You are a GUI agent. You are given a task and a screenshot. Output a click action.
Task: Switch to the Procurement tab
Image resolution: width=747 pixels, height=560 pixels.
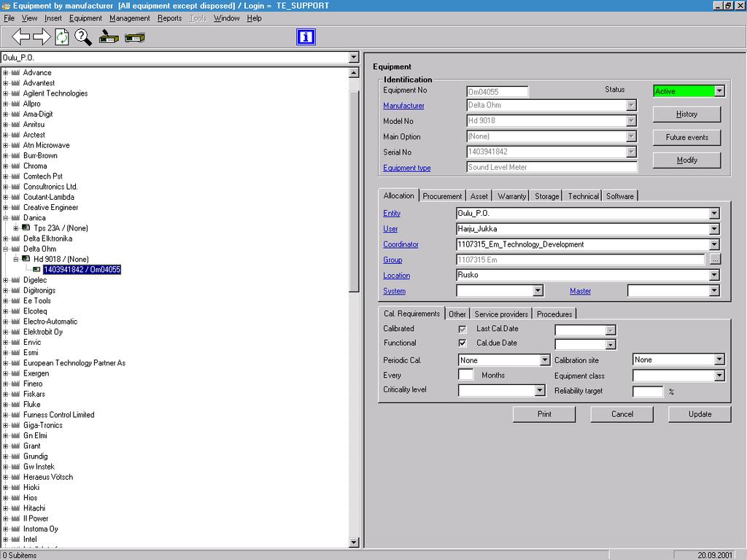[442, 196]
